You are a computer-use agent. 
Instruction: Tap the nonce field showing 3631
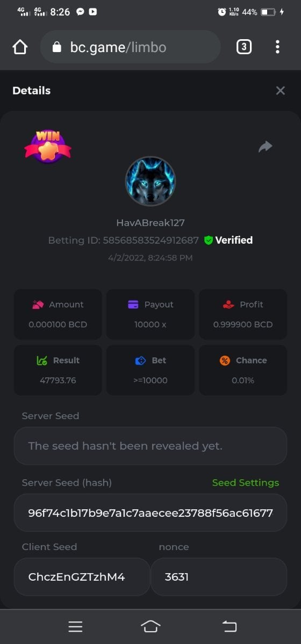[x=219, y=577]
